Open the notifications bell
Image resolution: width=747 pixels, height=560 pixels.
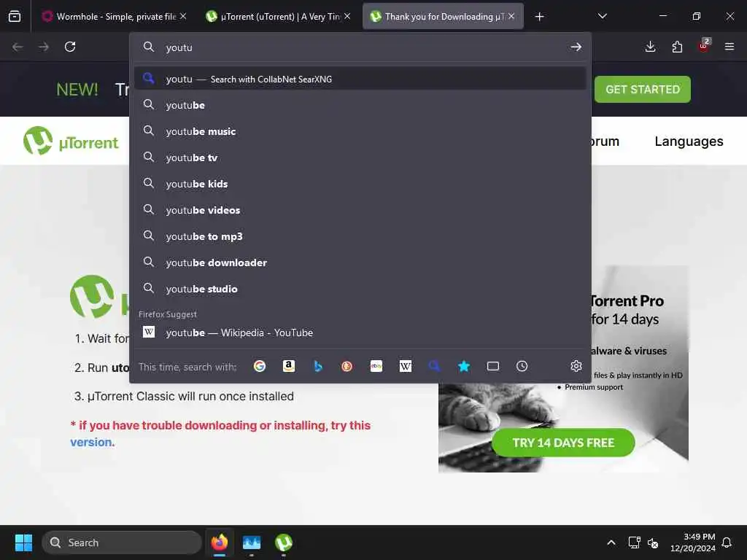[x=727, y=542]
